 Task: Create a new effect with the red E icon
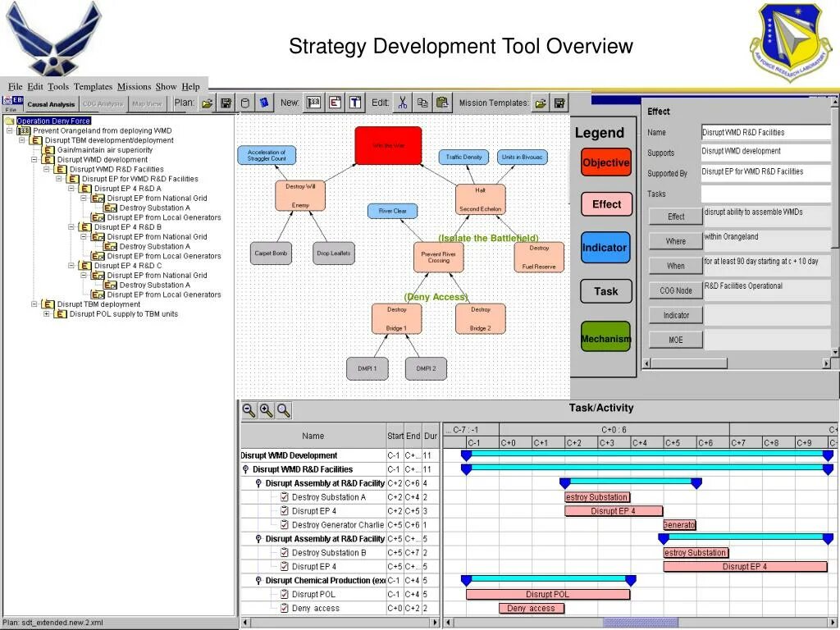pos(335,103)
